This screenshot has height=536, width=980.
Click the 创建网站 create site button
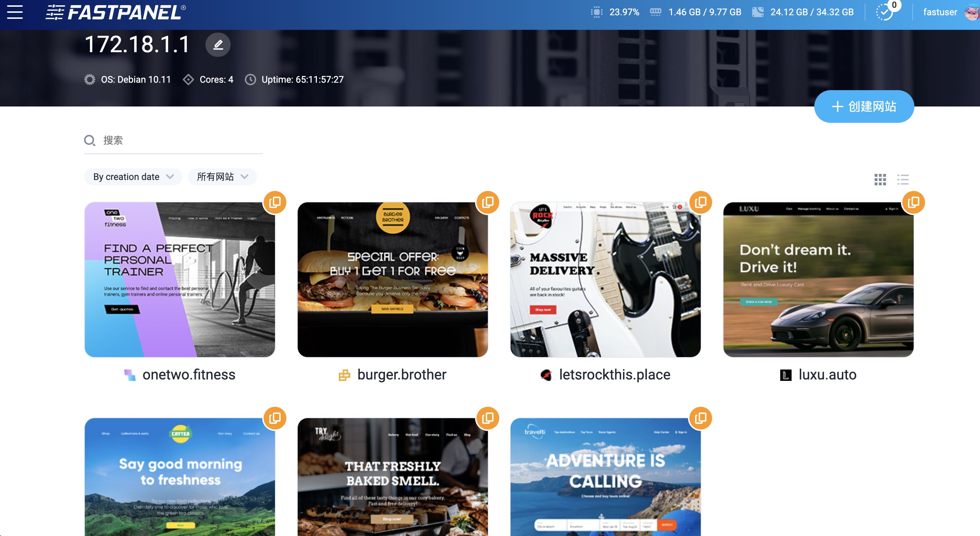click(x=864, y=106)
